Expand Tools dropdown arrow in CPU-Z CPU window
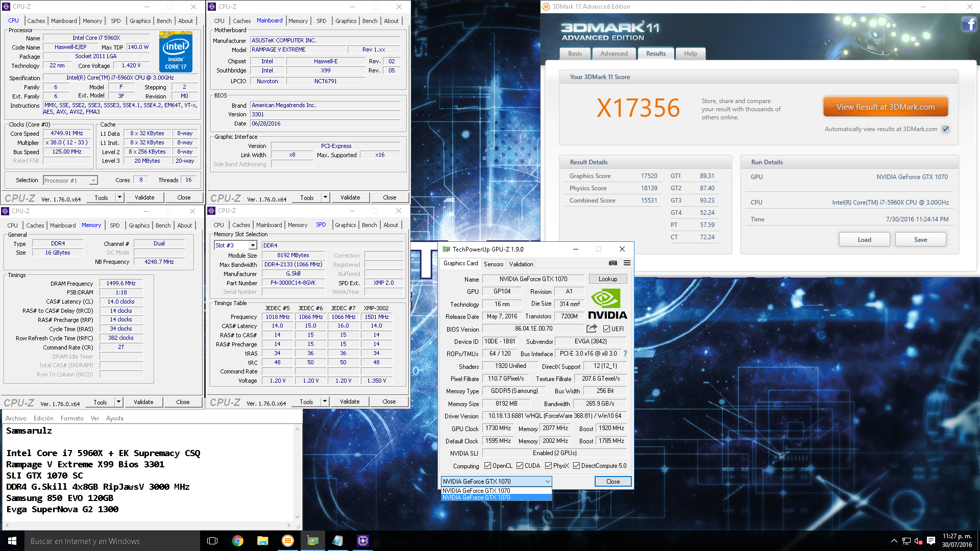This screenshot has width=980, height=551. point(119,197)
